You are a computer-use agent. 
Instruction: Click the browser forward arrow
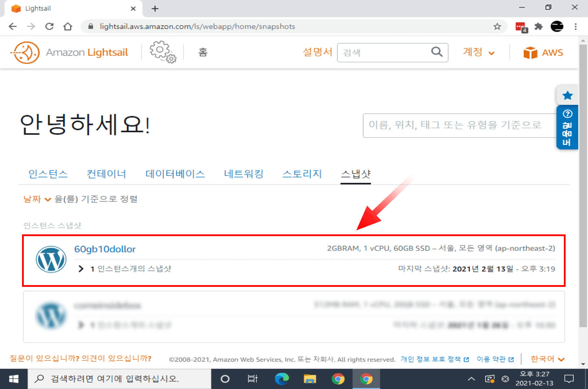coord(31,27)
